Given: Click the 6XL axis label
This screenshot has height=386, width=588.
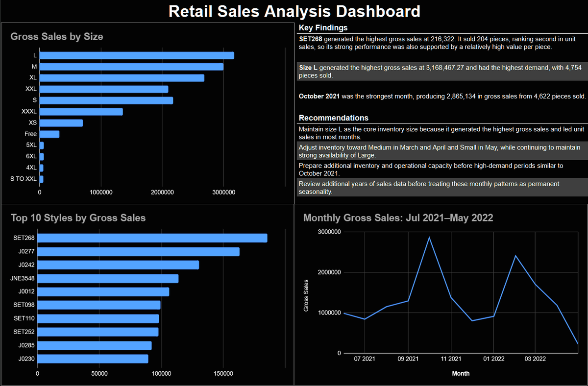Looking at the screenshot, I should (x=31, y=156).
